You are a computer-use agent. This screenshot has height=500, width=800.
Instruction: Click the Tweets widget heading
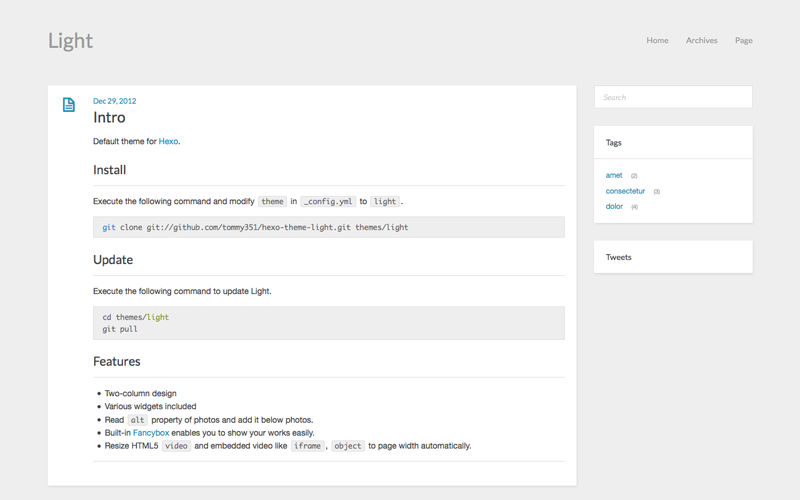tap(618, 257)
